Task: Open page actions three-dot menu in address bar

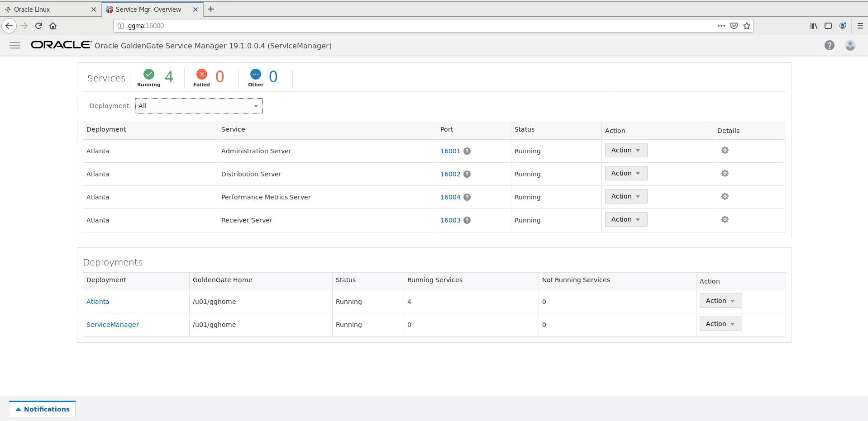Action: click(x=721, y=26)
